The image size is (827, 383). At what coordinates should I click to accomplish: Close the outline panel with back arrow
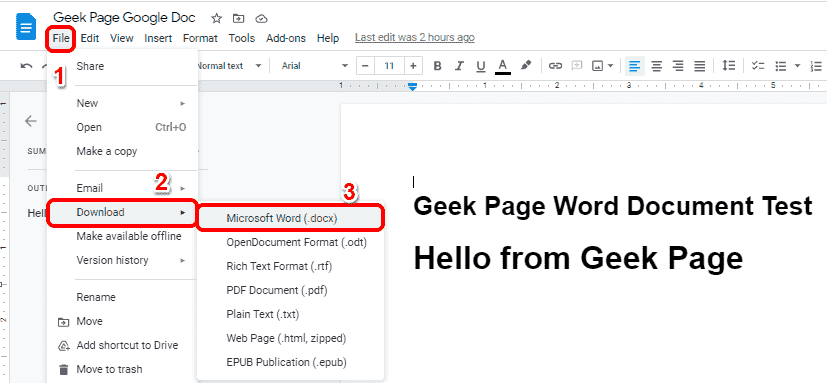pos(31,121)
